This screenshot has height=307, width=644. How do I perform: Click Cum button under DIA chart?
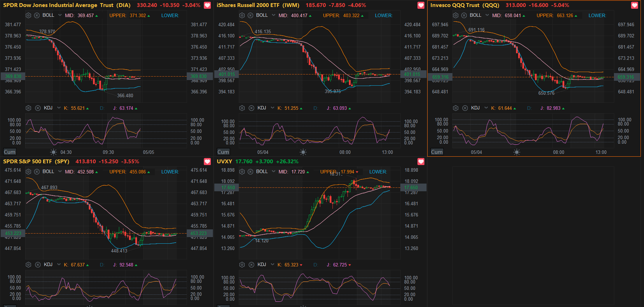tap(9, 152)
